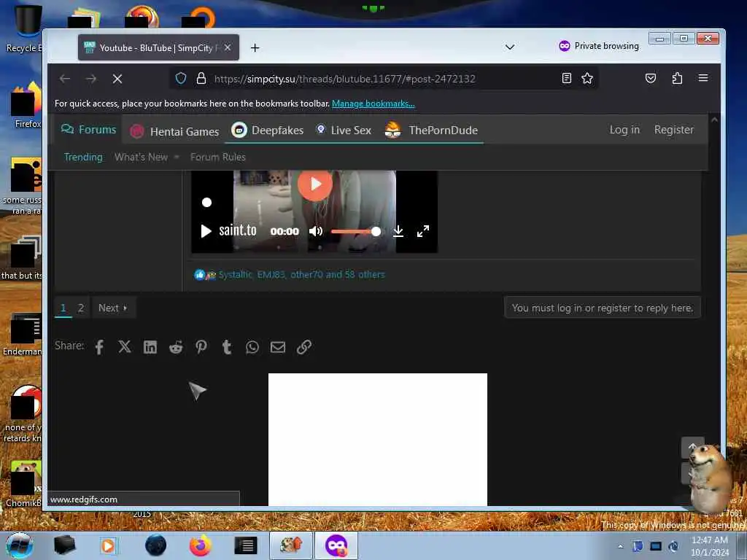The height and width of the screenshot is (560, 747).
Task: Share thread on Reddit
Action: [x=176, y=347]
